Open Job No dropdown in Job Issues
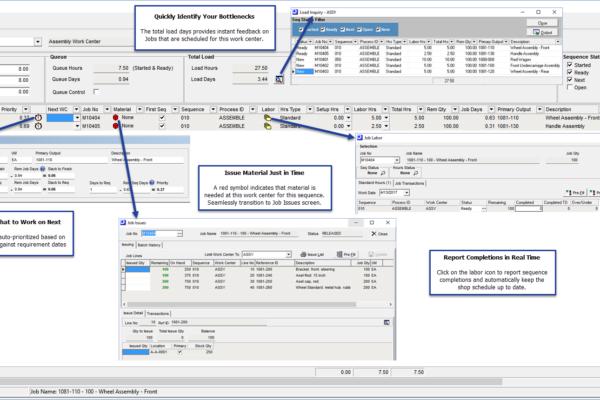The height and width of the screenshot is (400, 600). [x=179, y=233]
